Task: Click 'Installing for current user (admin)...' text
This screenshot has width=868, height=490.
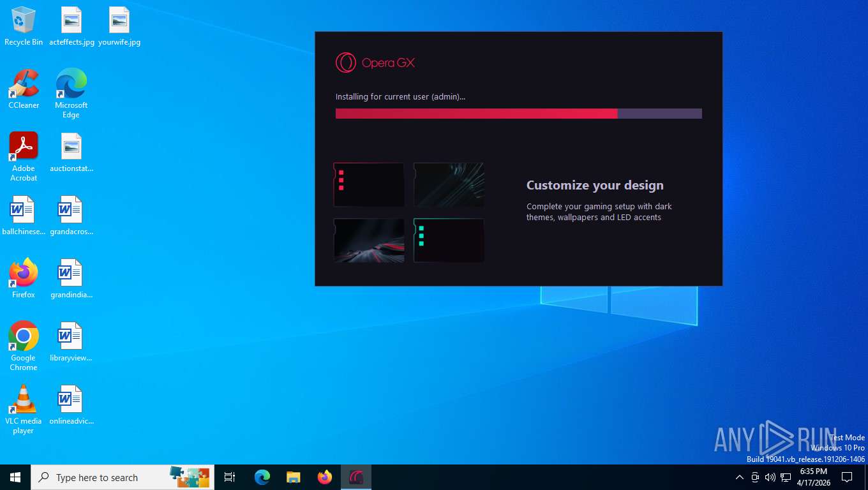Action: 400,97
